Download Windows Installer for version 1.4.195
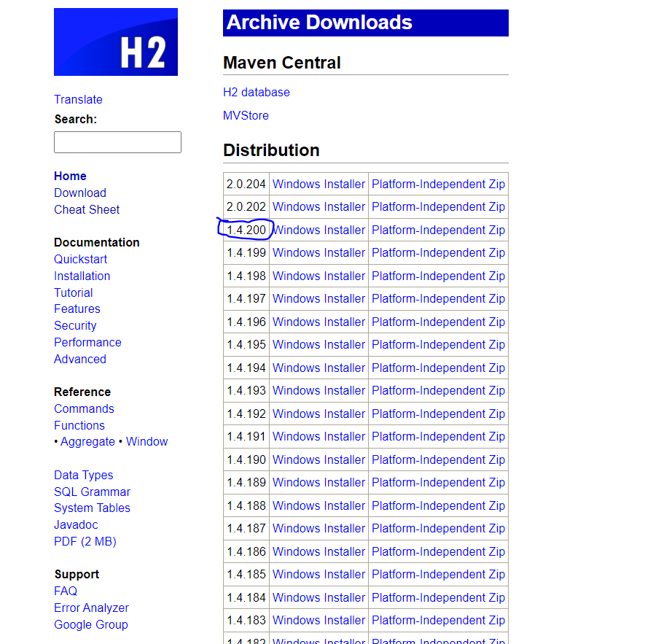 [318, 345]
